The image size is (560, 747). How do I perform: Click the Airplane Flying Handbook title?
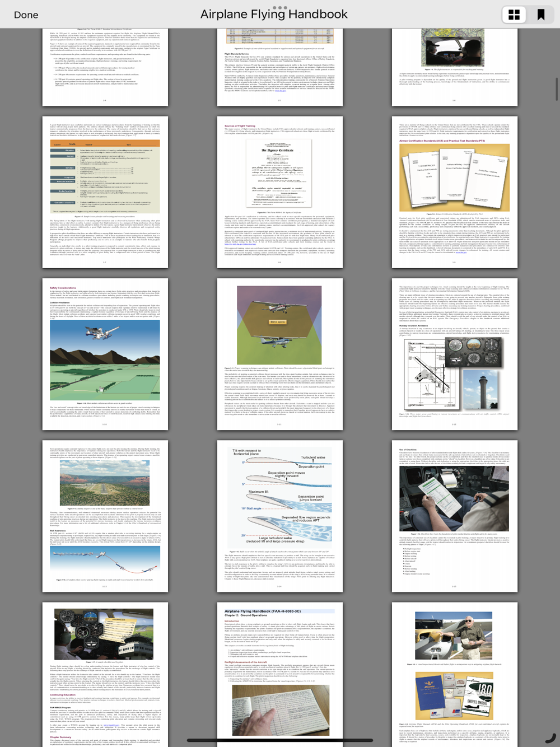(274, 15)
